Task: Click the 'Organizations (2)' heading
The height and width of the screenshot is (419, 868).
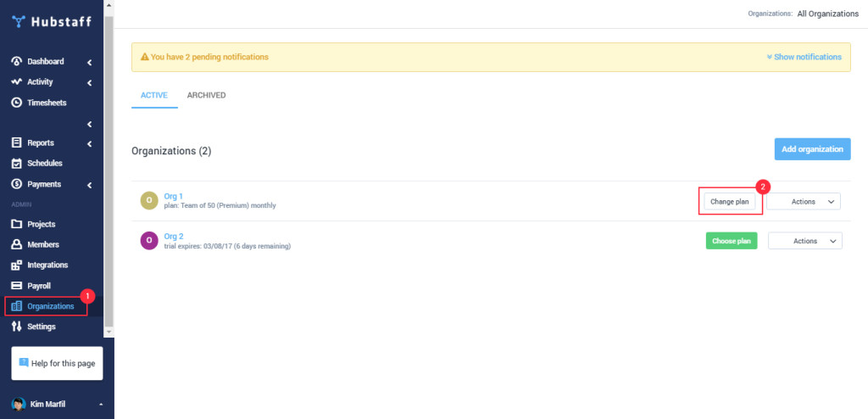Action: click(x=171, y=151)
